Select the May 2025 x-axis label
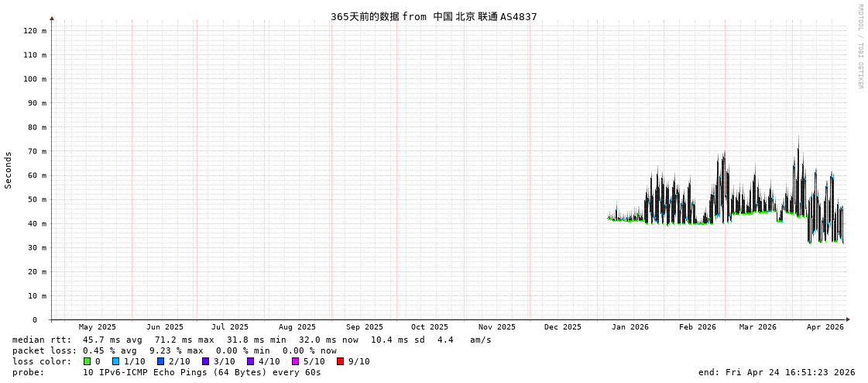 click(97, 327)
